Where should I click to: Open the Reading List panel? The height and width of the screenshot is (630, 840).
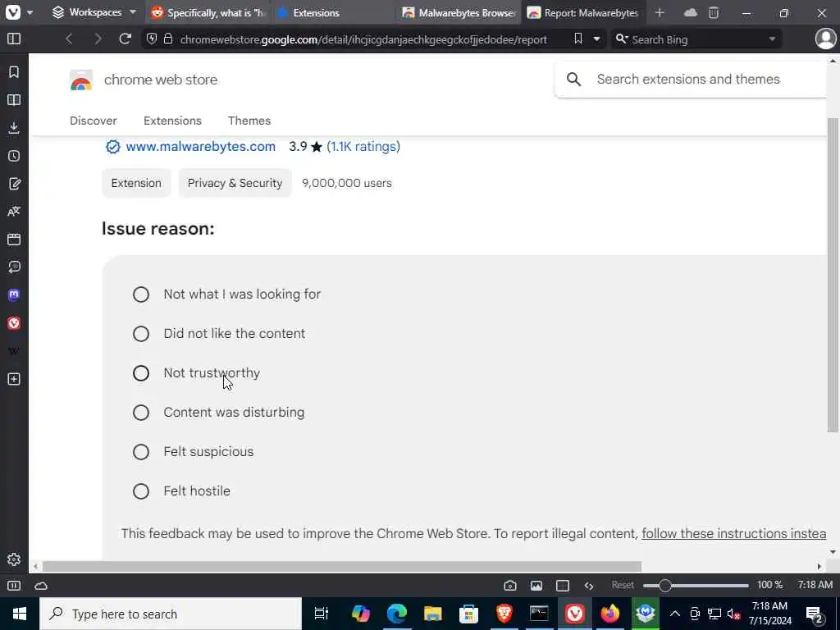[14, 99]
